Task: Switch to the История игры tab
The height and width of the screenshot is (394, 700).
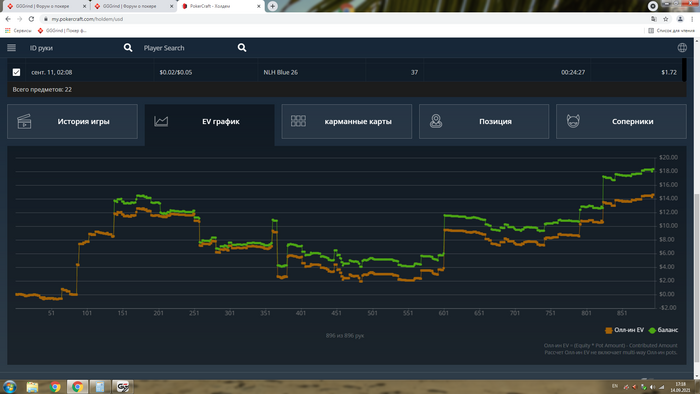Action: 72,121
